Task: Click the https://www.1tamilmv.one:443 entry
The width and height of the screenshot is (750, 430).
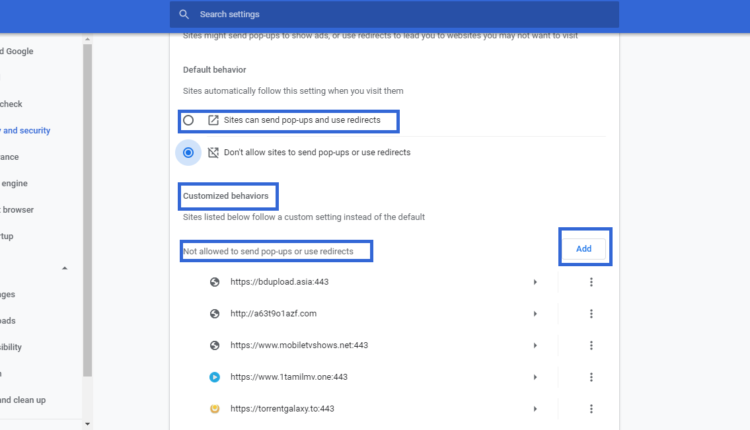Action: point(289,377)
